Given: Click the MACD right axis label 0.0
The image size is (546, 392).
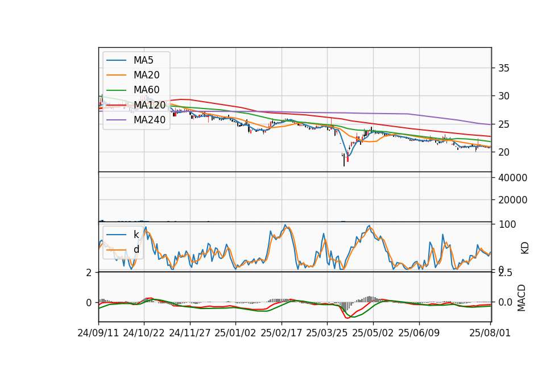Looking at the screenshot, I should coord(506,302).
